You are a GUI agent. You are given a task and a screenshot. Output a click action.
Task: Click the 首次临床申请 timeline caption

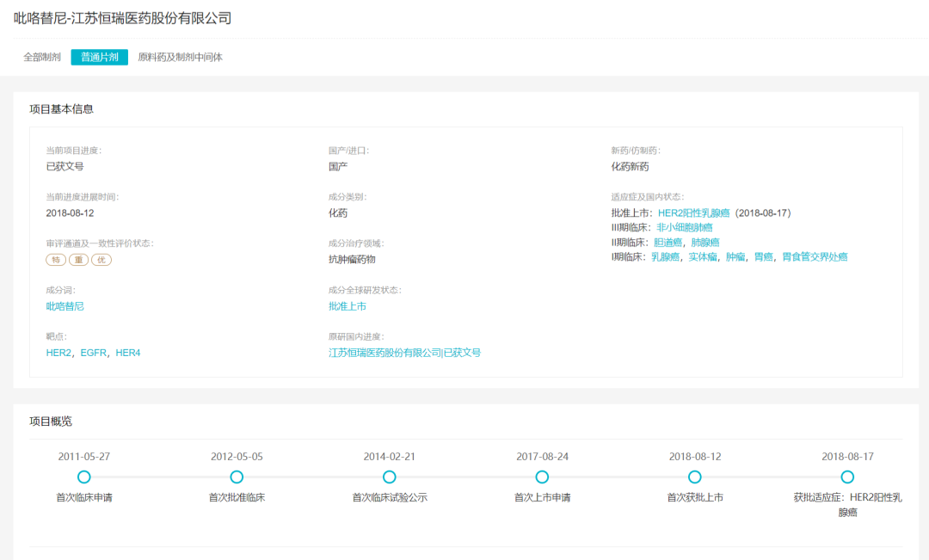coord(84,498)
